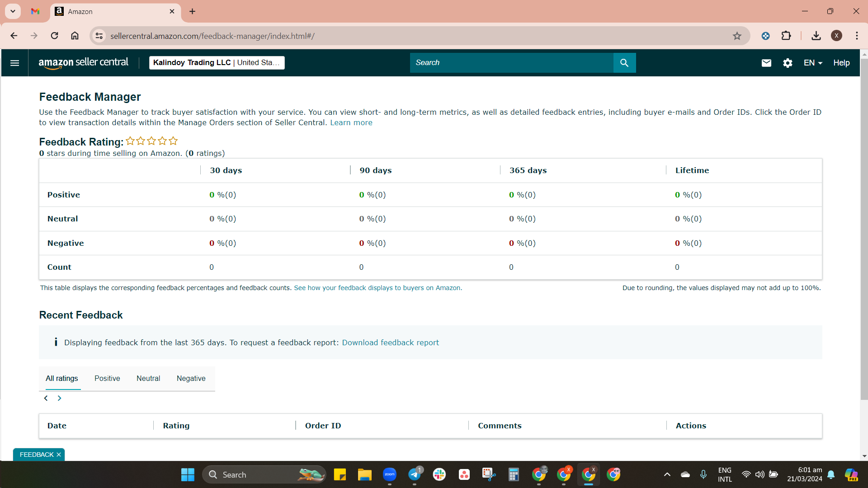Viewport: 868px width, 488px height.
Task: Follow the Learn more link
Action: 351,122
